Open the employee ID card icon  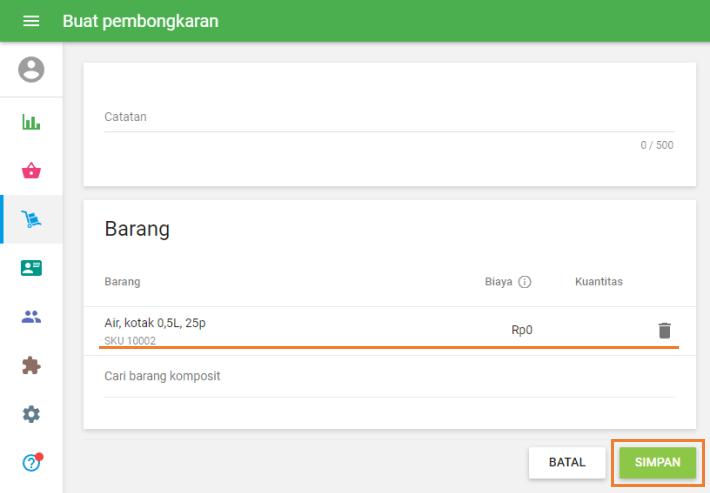click(31, 268)
